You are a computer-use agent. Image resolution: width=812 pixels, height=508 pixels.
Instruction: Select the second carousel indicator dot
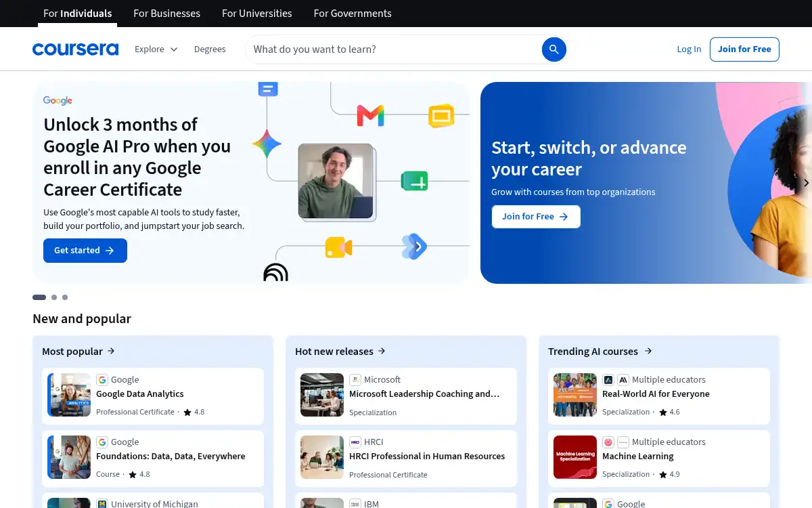pyautogui.click(x=54, y=297)
